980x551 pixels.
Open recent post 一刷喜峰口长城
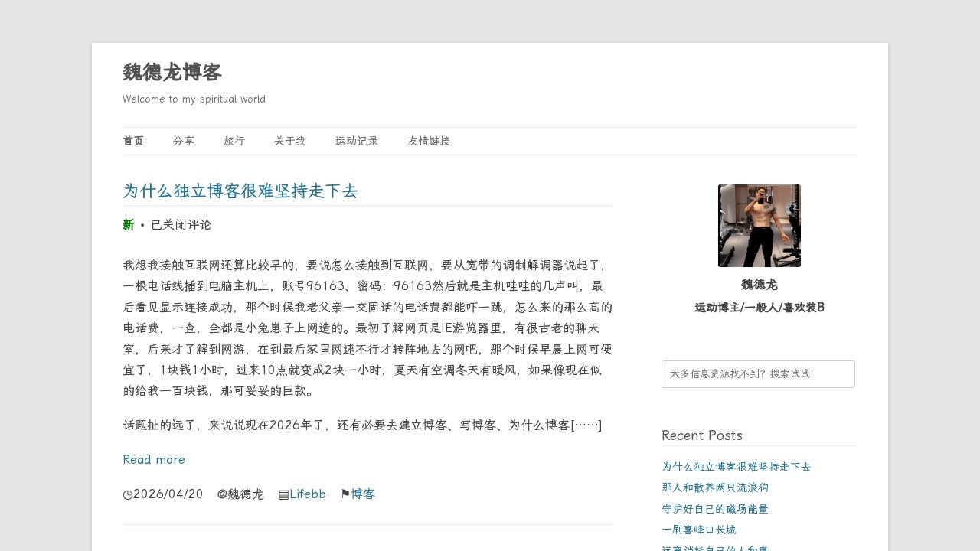point(698,529)
